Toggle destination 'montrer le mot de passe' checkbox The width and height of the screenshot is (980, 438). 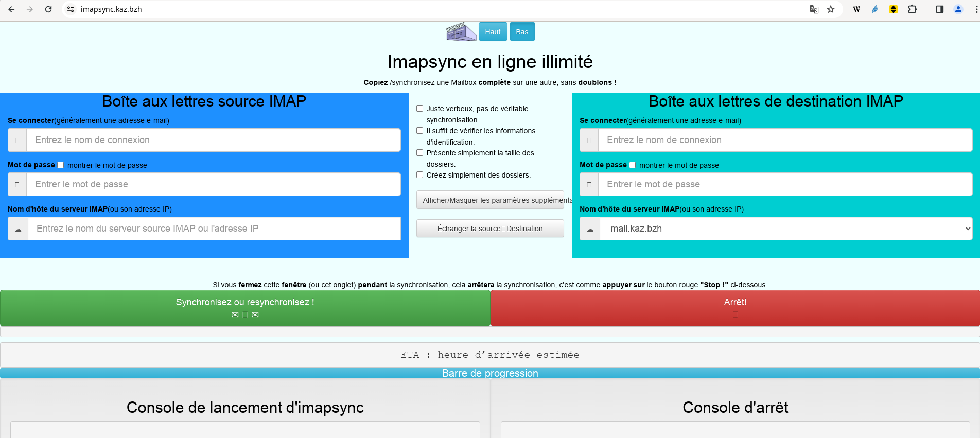(x=633, y=165)
